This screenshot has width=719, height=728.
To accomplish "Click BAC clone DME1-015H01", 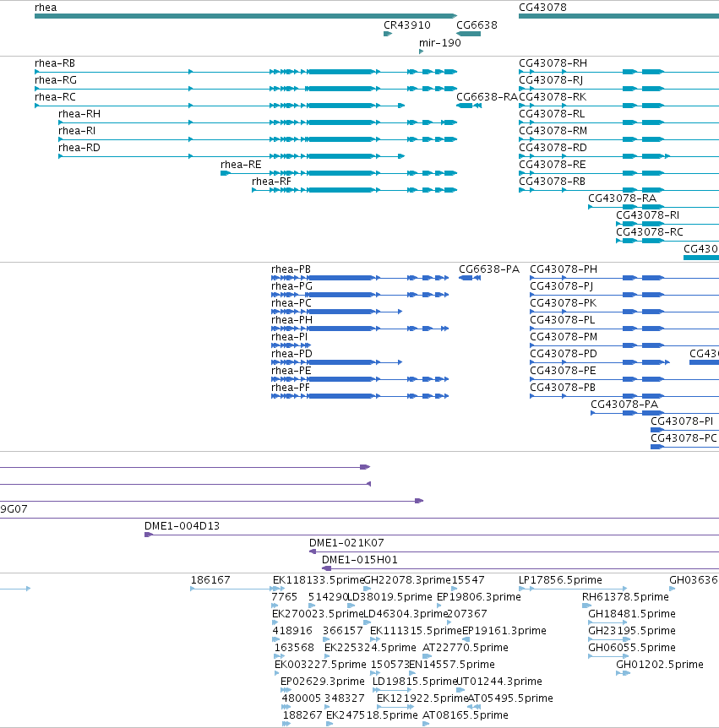I will coord(520,568).
